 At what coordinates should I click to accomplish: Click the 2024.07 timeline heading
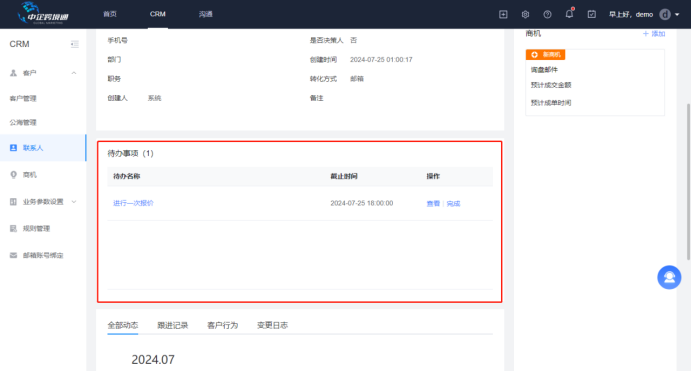tap(153, 360)
